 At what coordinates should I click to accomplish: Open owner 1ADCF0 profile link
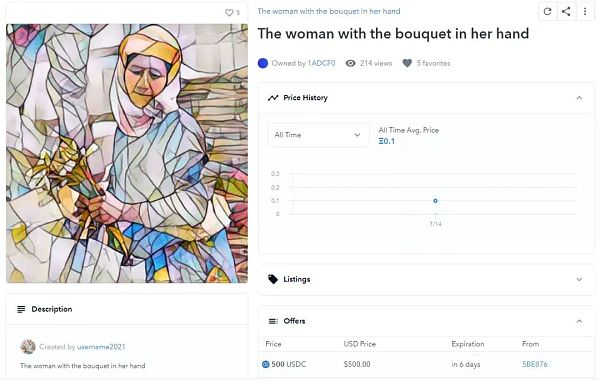point(321,63)
